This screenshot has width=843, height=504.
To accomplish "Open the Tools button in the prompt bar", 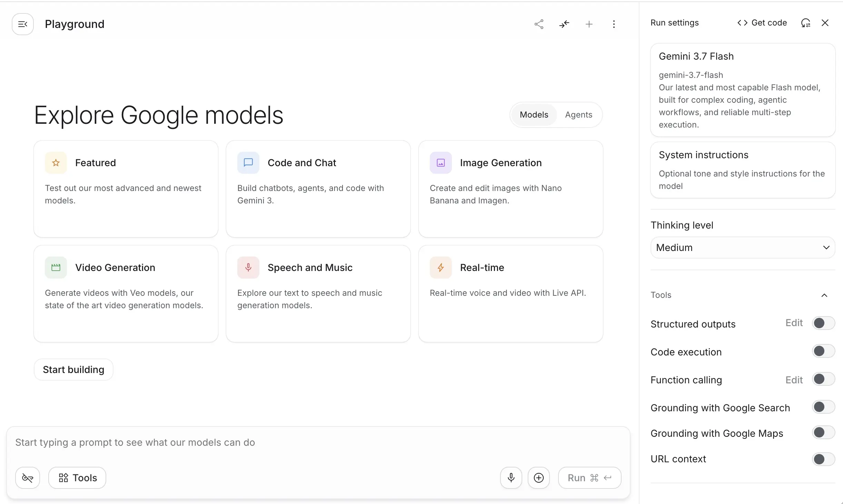I will [x=77, y=478].
